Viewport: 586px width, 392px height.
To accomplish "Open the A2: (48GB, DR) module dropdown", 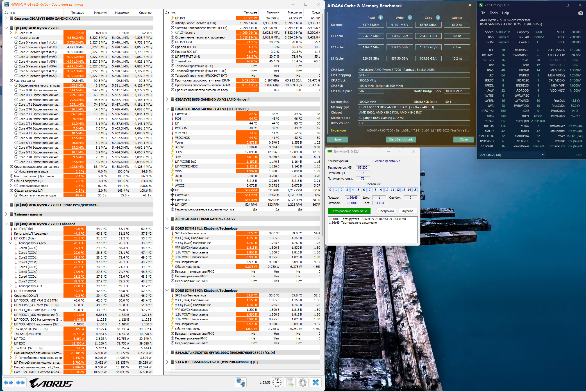I will coord(512,155).
